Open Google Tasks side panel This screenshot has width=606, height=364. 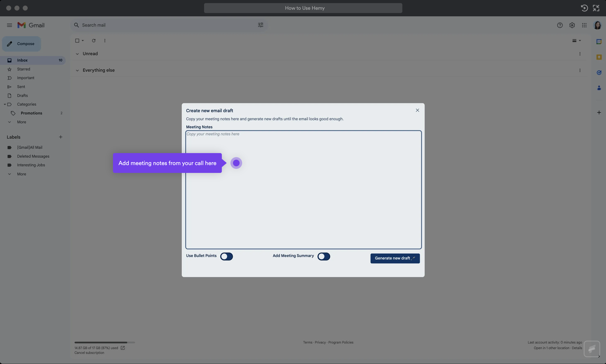(x=599, y=73)
